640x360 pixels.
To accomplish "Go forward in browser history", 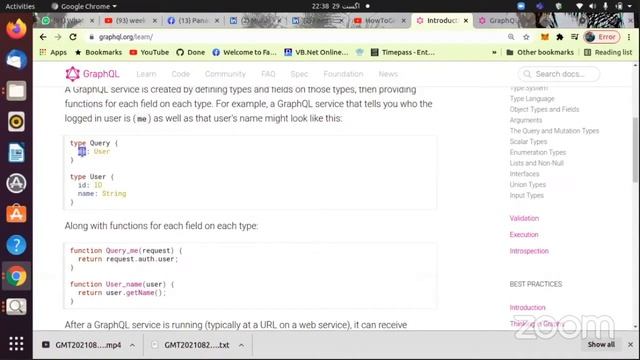I will (58, 37).
